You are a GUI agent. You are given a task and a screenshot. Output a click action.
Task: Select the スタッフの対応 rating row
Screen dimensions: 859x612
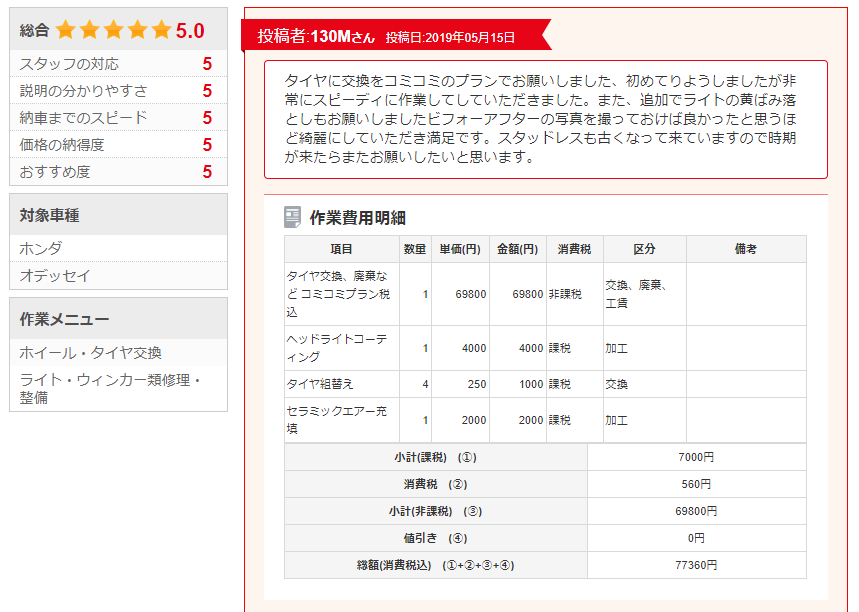(118, 64)
